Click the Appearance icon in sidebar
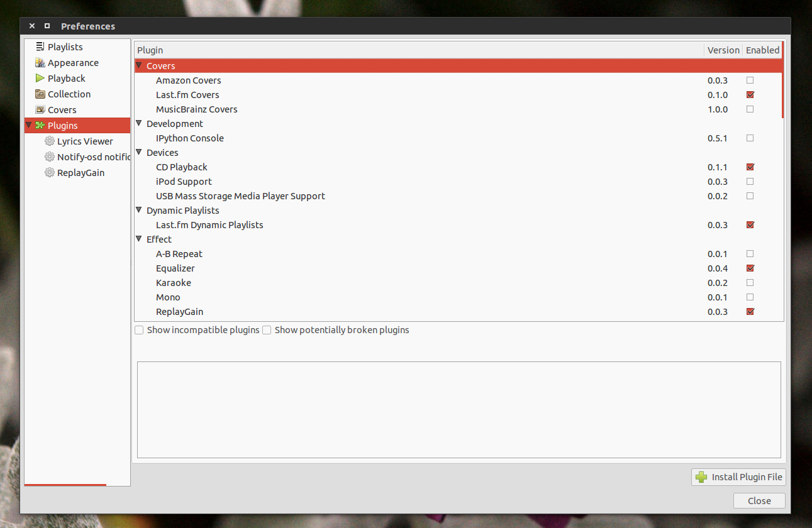 click(40, 62)
